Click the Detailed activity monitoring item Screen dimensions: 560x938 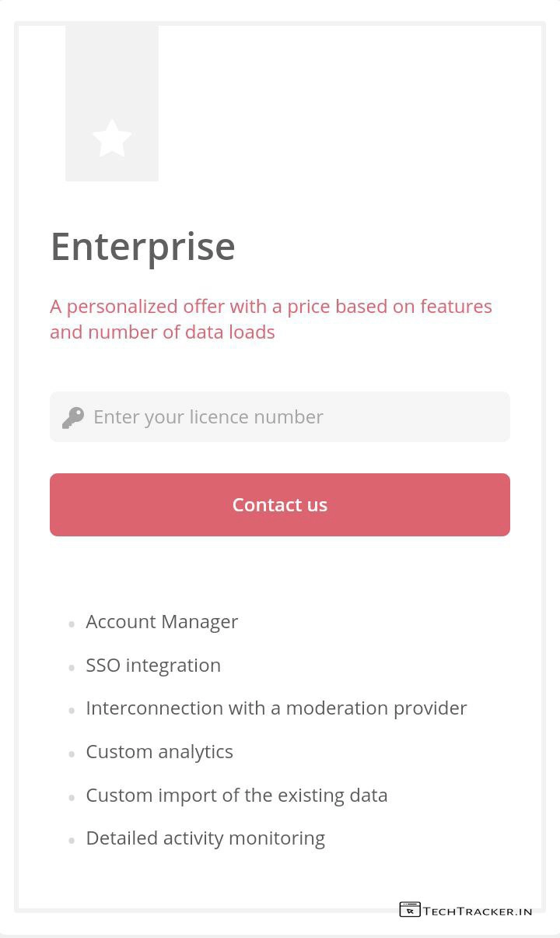click(x=205, y=838)
